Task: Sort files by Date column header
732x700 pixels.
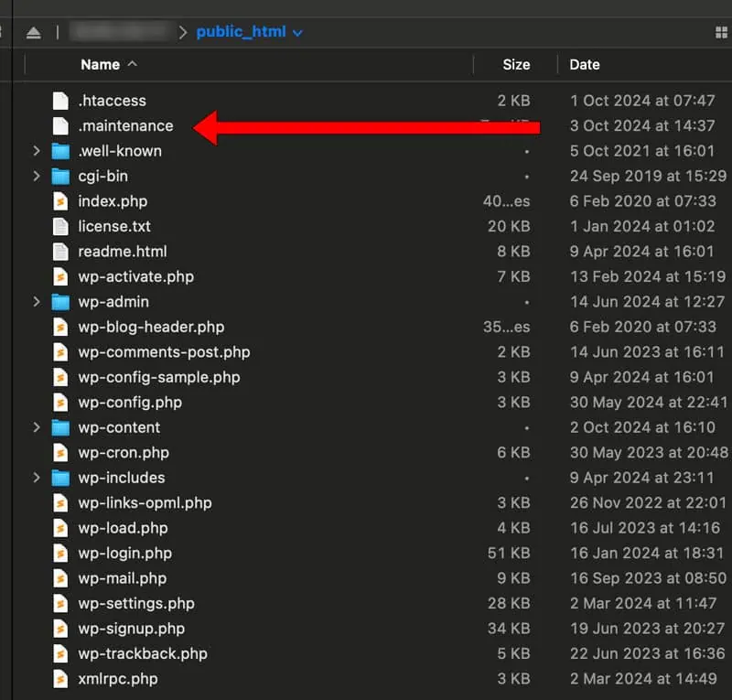Action: tap(585, 64)
